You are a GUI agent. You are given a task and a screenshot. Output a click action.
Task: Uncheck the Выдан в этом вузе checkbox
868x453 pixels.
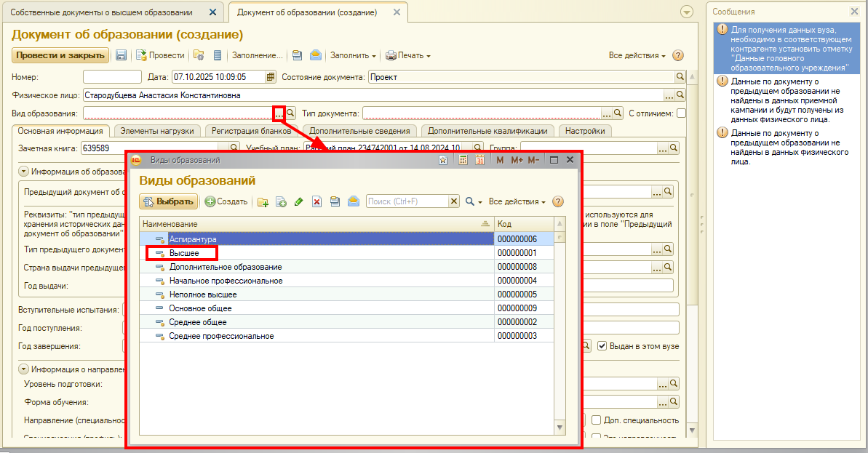(x=602, y=346)
